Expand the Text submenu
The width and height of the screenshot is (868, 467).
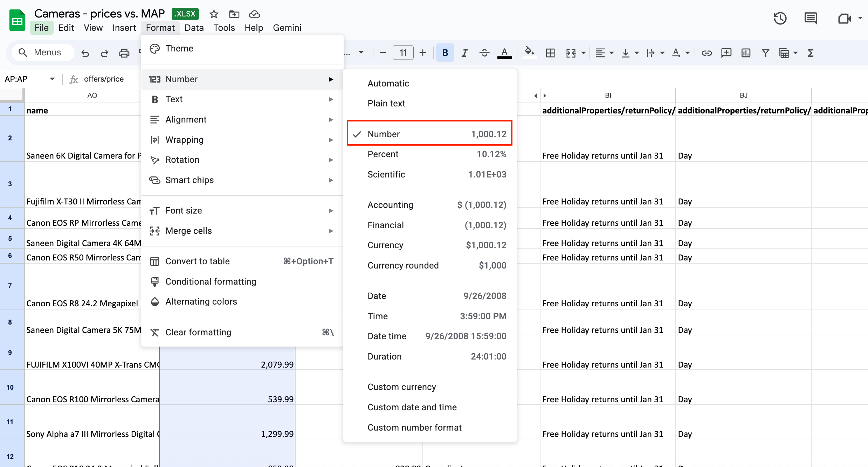pos(242,99)
